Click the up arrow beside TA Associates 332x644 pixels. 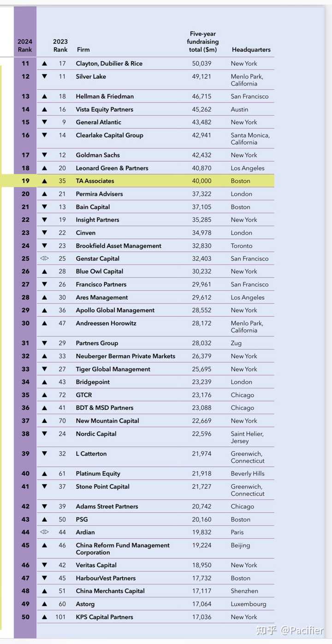(44, 181)
